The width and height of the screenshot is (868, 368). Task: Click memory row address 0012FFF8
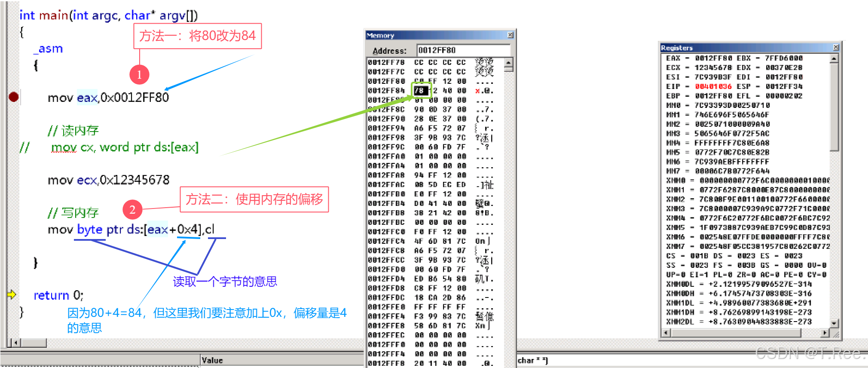coord(386,363)
